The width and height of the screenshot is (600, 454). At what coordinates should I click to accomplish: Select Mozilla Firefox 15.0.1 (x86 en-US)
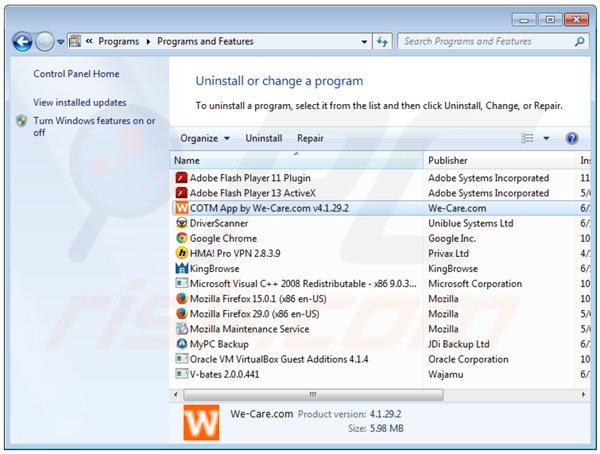click(258, 299)
